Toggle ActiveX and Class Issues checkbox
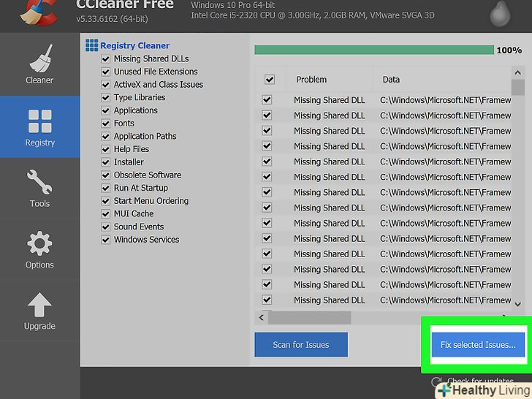 click(105, 85)
